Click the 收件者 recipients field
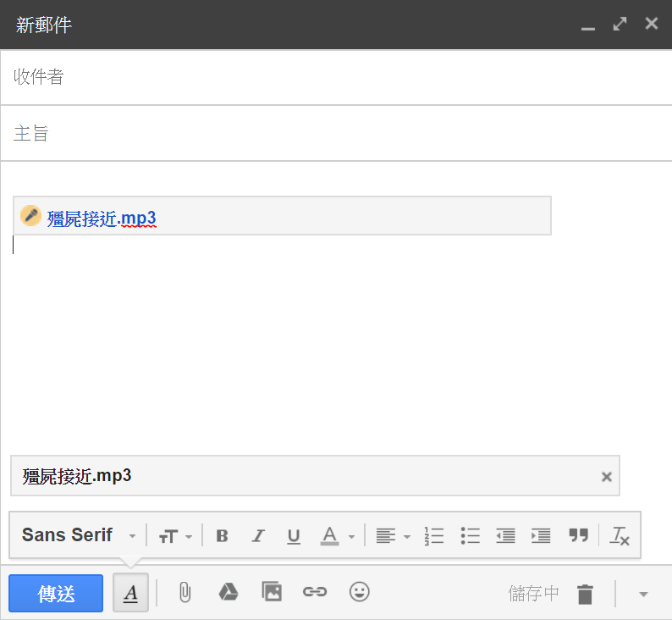672x620 pixels. [336, 77]
